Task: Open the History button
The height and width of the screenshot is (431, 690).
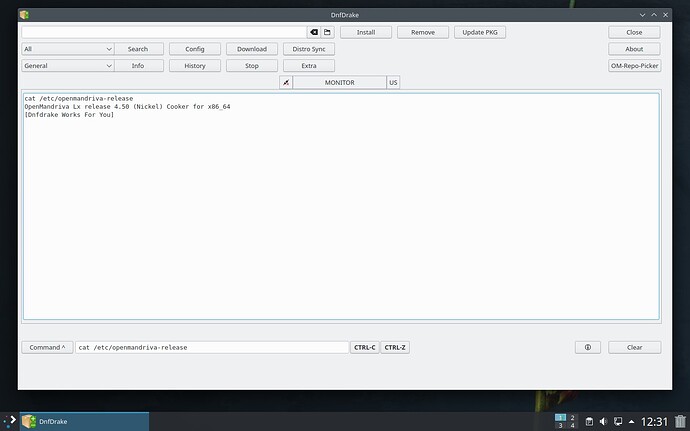Action: click(x=195, y=66)
